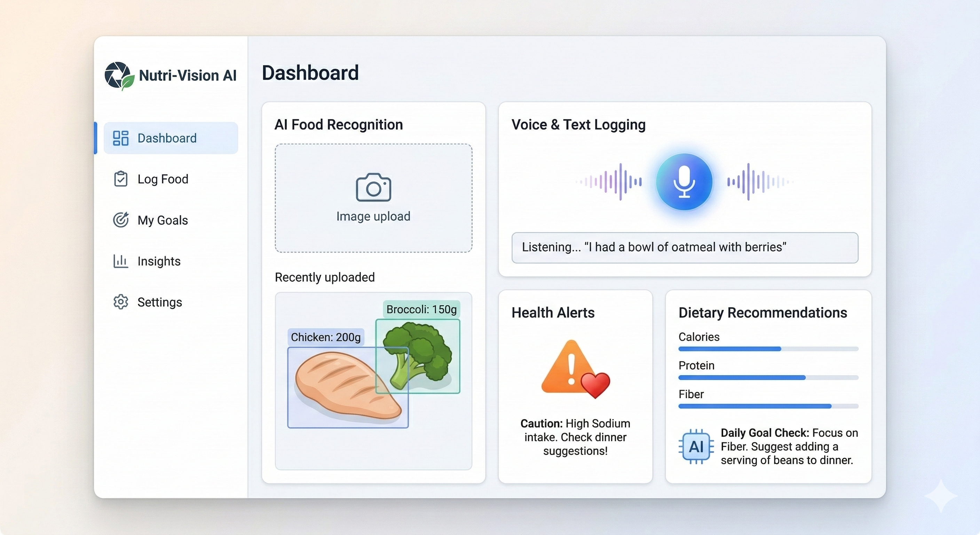Click the Log Food clipboard icon
The image size is (980, 535).
click(x=121, y=179)
